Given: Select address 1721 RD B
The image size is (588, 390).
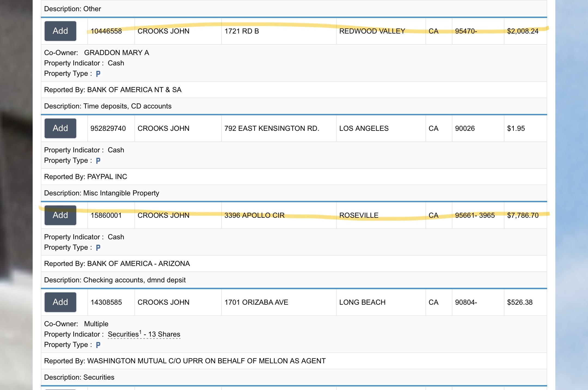Looking at the screenshot, I should (x=242, y=31).
